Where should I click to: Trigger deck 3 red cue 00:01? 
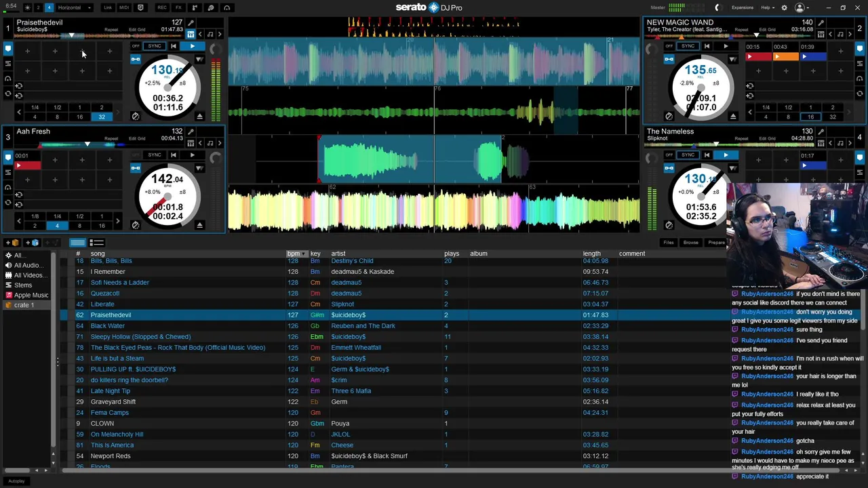tap(27, 165)
